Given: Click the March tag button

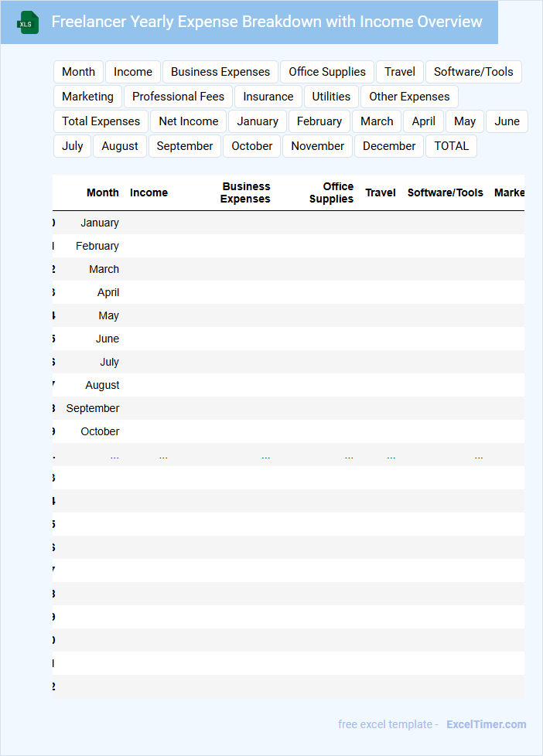Looking at the screenshot, I should pyautogui.click(x=377, y=121).
